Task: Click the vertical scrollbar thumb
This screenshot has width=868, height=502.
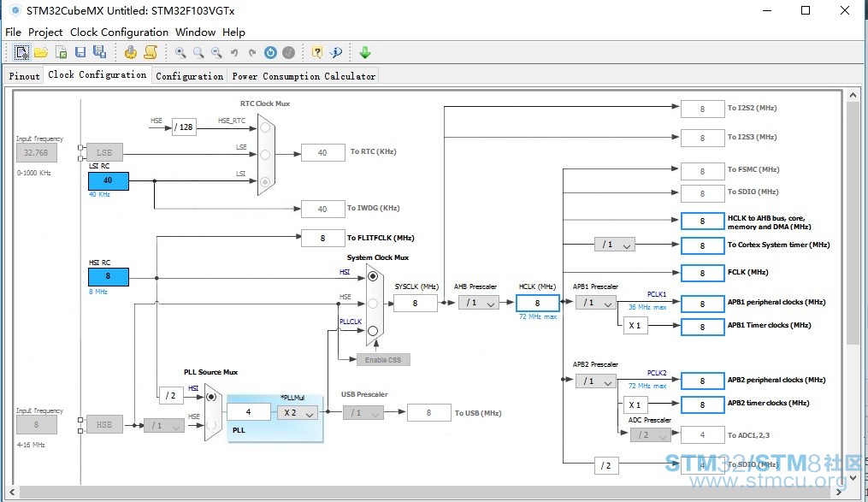Action: click(x=853, y=224)
